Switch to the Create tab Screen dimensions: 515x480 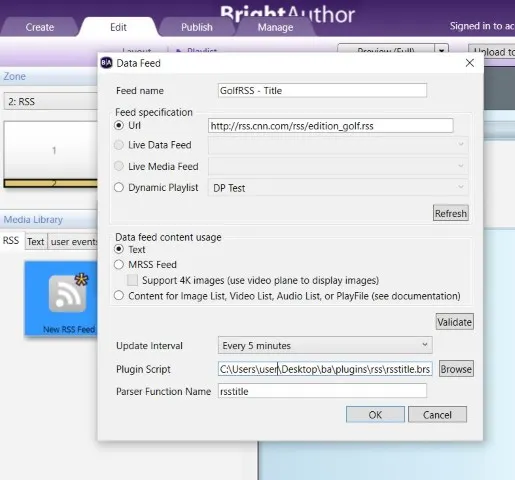(40, 27)
